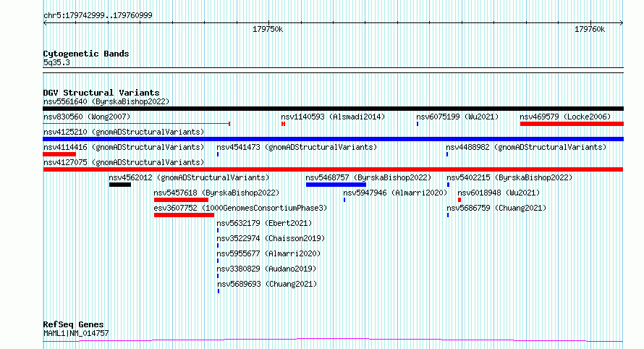Click the black nsv4562012 bar
Screen dimensions: 644x349
tap(120, 185)
